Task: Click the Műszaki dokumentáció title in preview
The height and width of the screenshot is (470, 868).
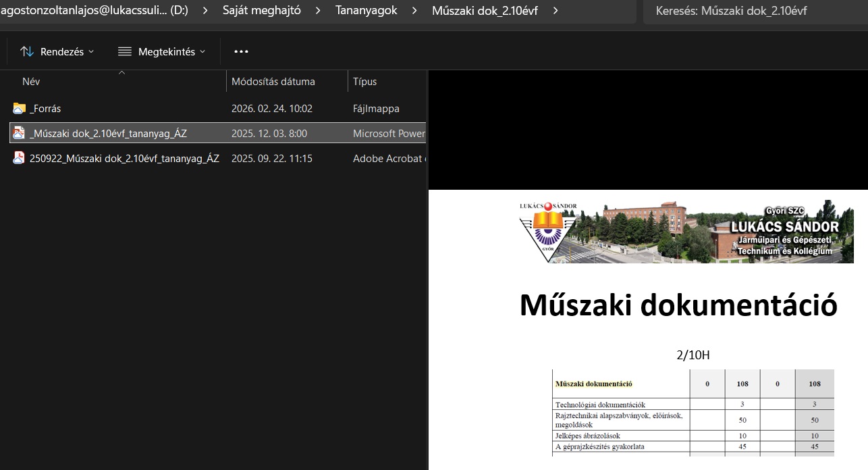Action: 678,305
